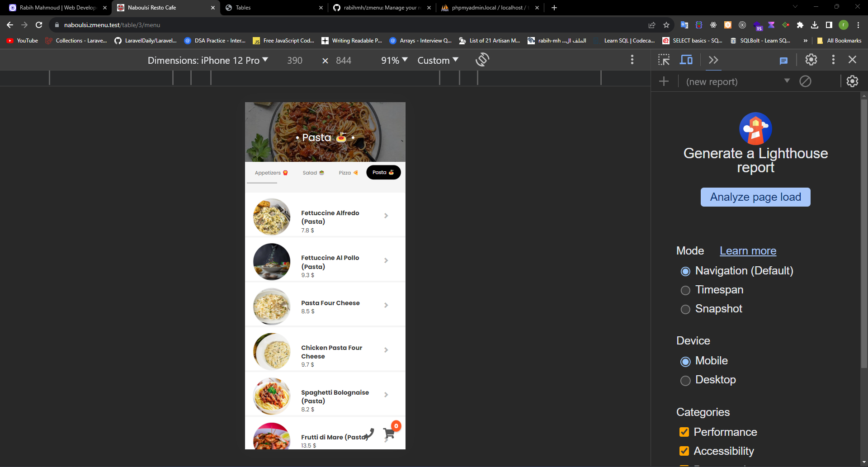The height and width of the screenshot is (467, 868).
Task: Click the Google Translate extension icon
Action: click(x=684, y=25)
